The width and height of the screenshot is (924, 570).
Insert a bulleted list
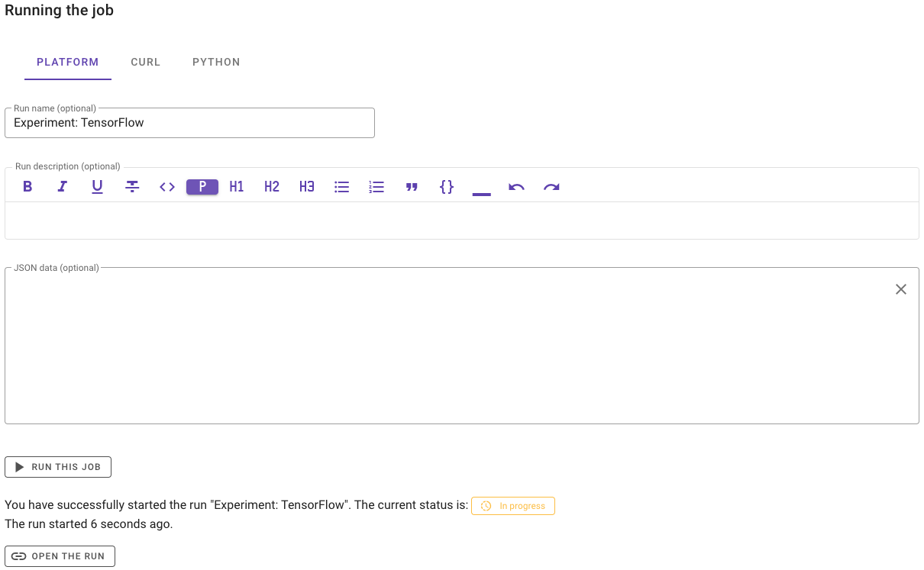342,187
